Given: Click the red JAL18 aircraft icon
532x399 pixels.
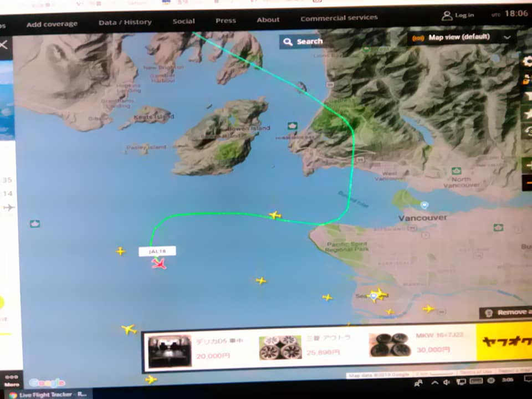Looking at the screenshot, I should pyautogui.click(x=159, y=263).
